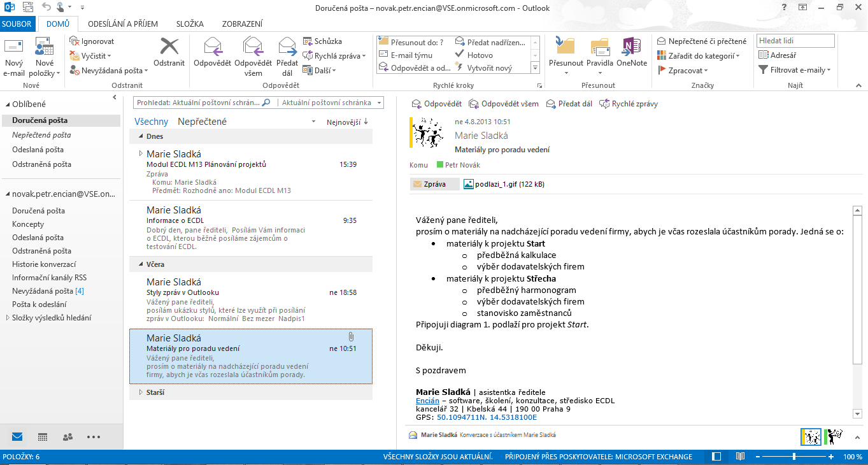The image size is (868, 465).
Task: Change sort order via Nejnovější
Action: [x=347, y=122]
